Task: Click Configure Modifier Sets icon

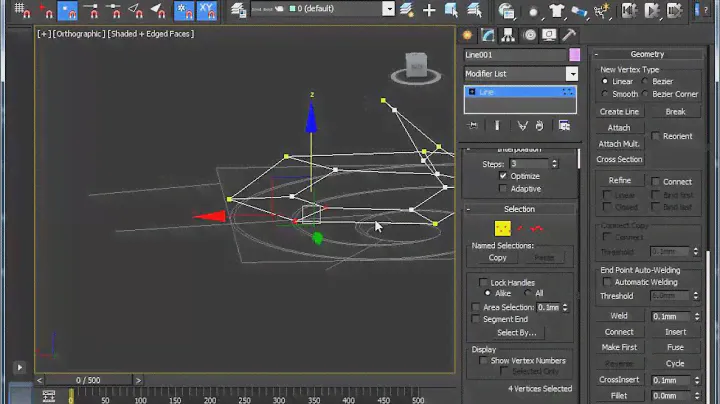Action: (564, 126)
